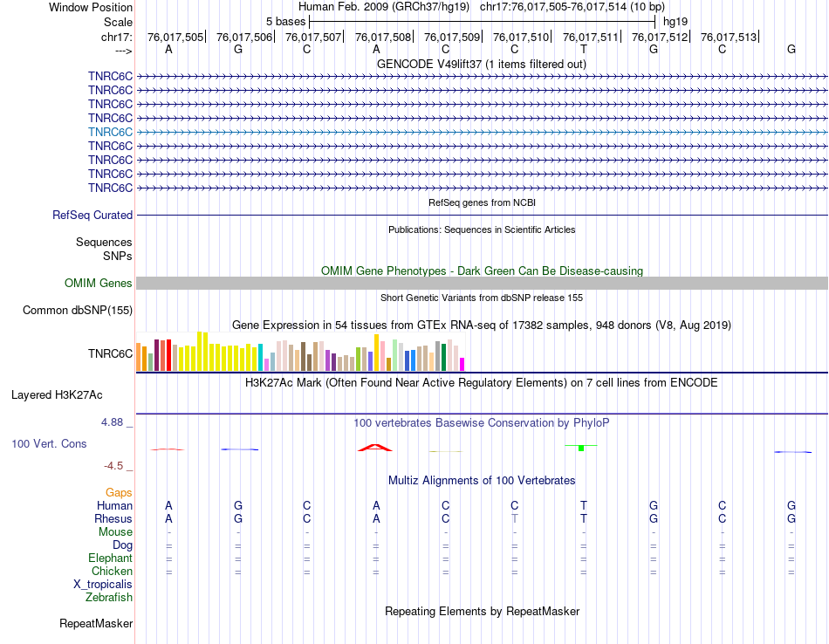Click the GENCODE V49lift37 track title
Screen dimensions: 829x644
click(x=481, y=64)
